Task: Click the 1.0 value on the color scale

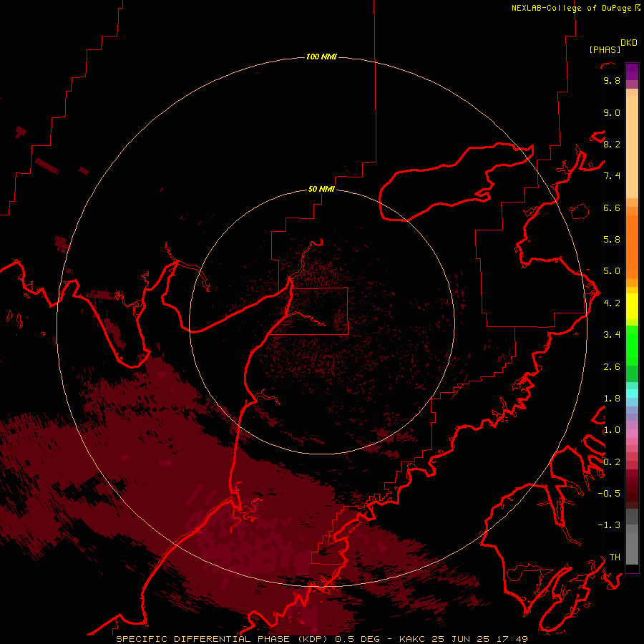Action: pyautogui.click(x=612, y=430)
